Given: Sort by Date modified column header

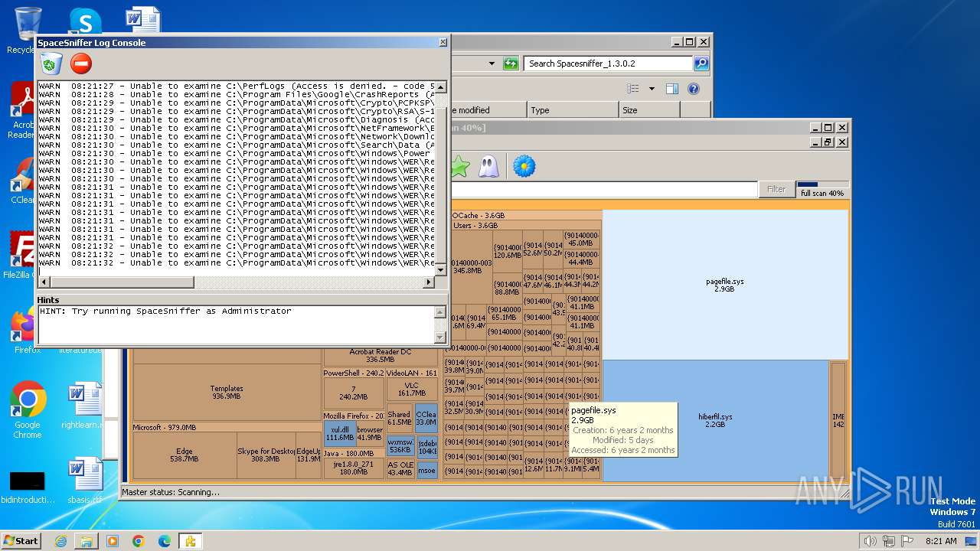Looking at the screenshot, I should (x=487, y=110).
